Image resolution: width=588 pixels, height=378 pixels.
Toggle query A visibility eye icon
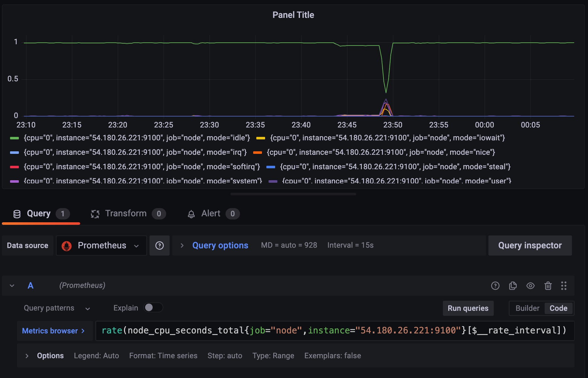point(531,286)
